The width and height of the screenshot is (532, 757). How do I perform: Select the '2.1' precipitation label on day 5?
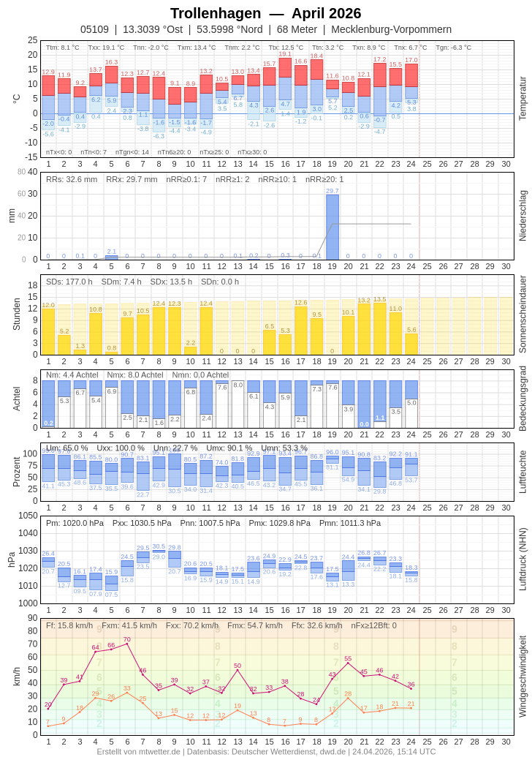click(x=111, y=252)
